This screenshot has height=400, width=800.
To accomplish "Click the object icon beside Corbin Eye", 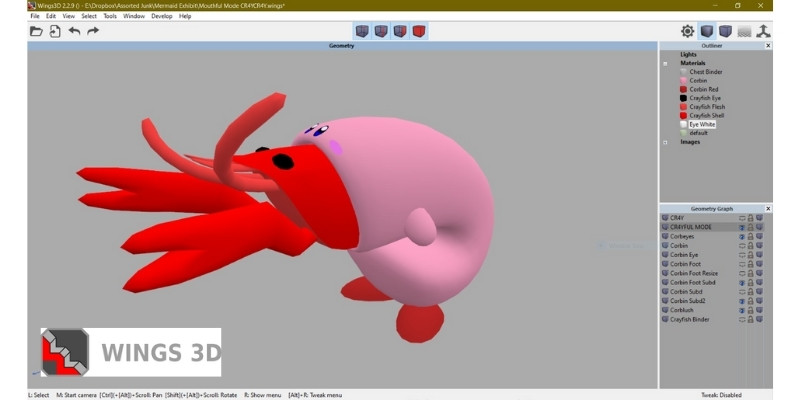I will click(x=665, y=255).
